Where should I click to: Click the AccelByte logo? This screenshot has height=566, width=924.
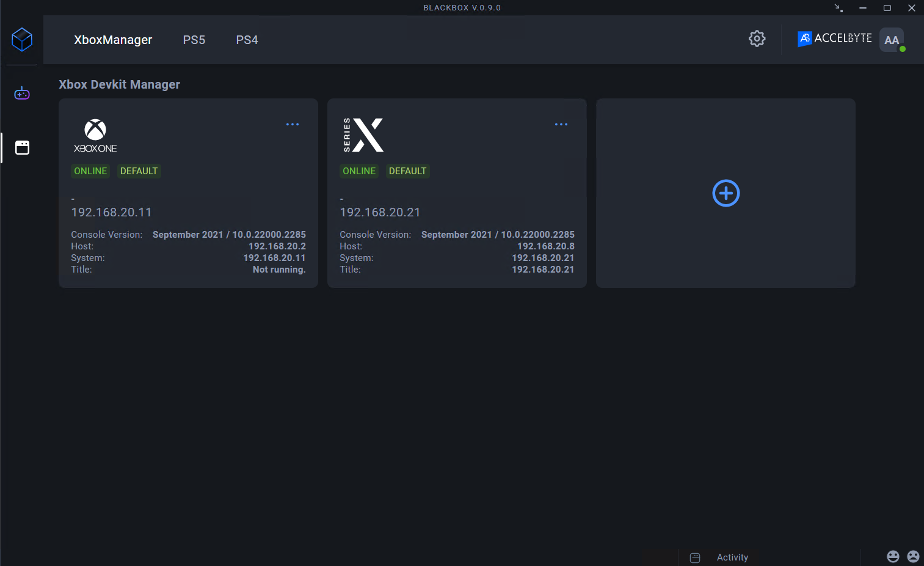tap(834, 39)
